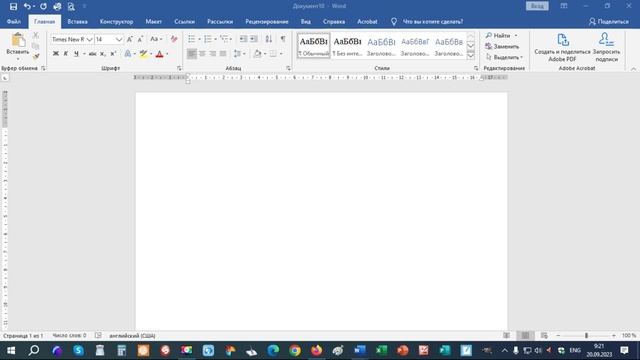Click the Заменить (Replace) button
Viewport: 640px width, 360px height.
click(502, 47)
